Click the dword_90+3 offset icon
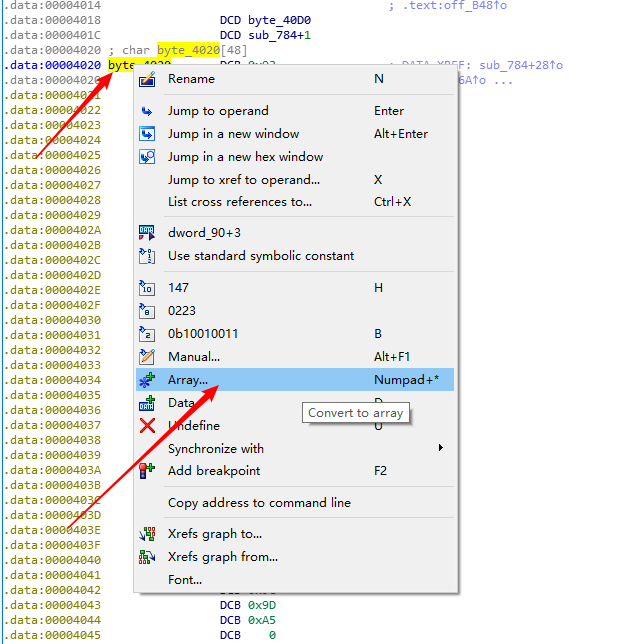The image size is (623, 644). click(147, 233)
